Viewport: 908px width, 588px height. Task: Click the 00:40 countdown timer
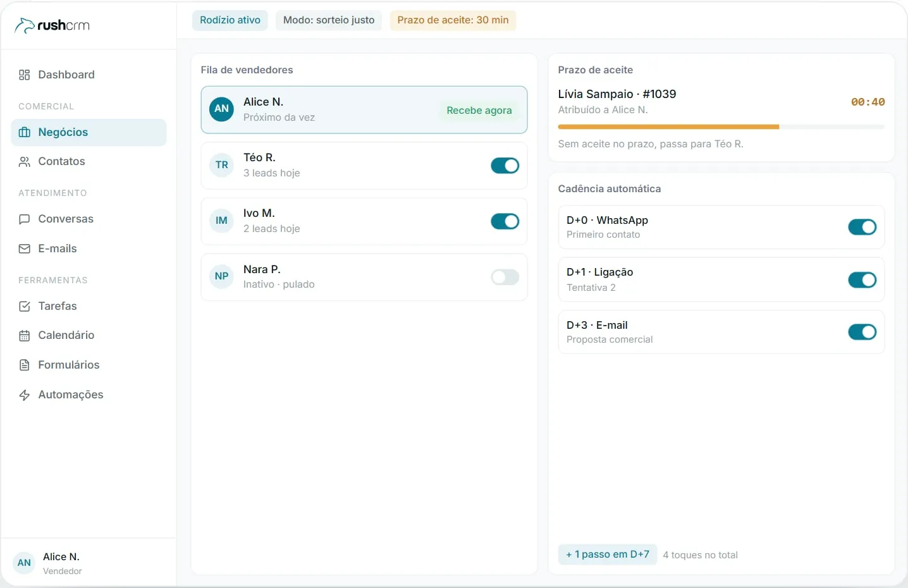point(868,102)
